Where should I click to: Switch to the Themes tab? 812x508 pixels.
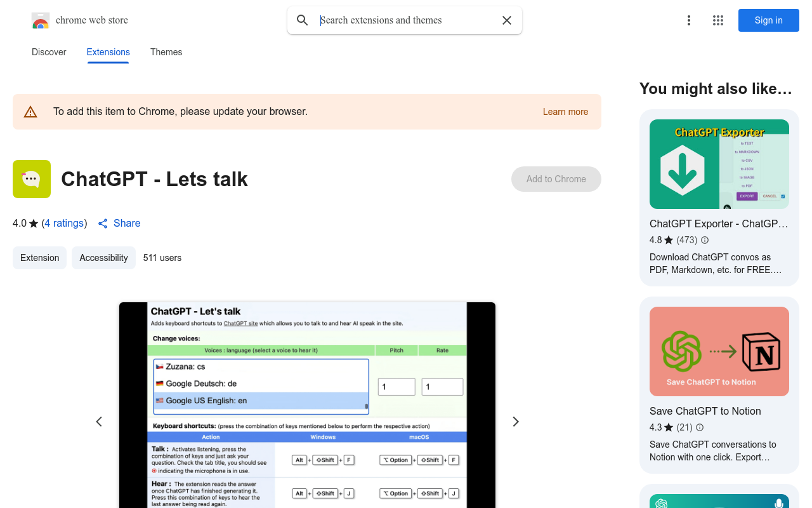[166, 52]
